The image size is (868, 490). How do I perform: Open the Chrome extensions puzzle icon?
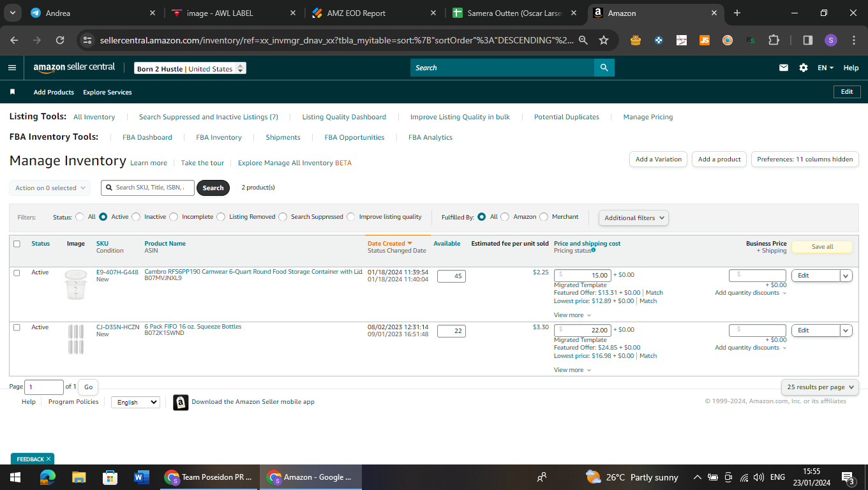[x=774, y=40]
